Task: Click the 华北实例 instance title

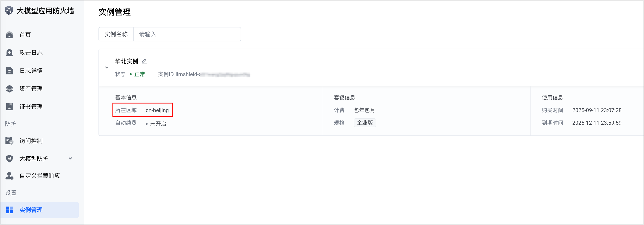Action: click(127, 61)
